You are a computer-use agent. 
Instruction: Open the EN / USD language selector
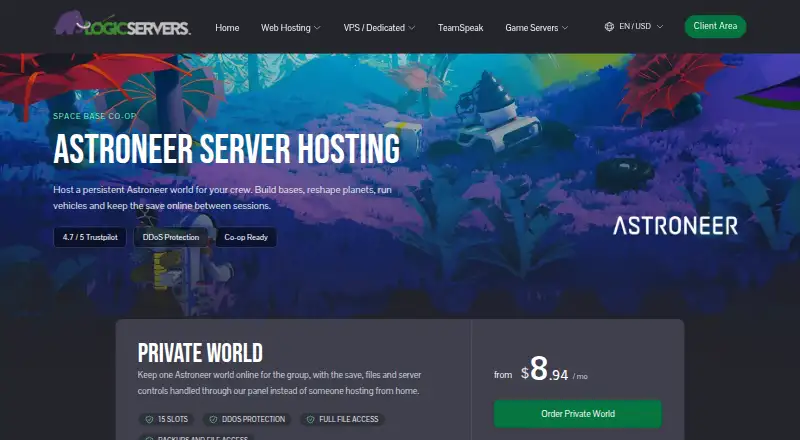click(634, 27)
